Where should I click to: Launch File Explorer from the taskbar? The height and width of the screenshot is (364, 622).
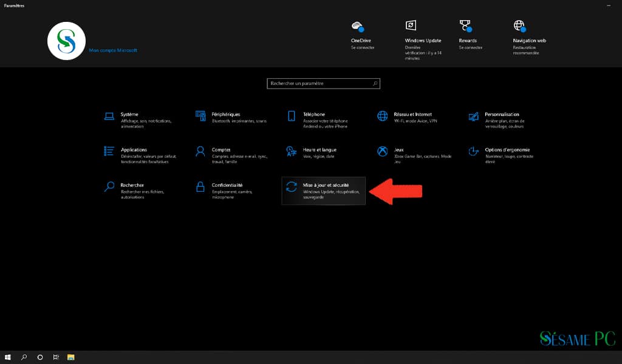pos(71,357)
